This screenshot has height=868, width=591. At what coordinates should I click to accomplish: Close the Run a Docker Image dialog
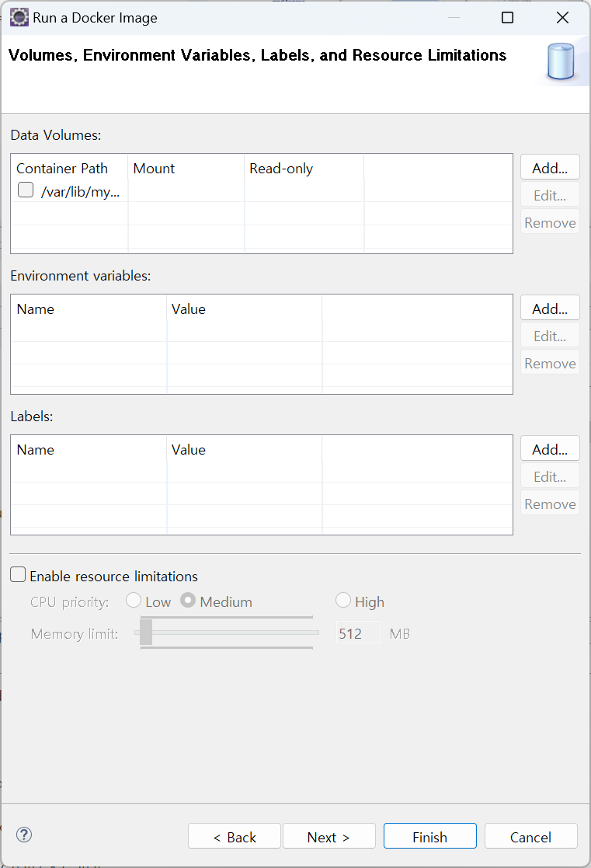563,17
